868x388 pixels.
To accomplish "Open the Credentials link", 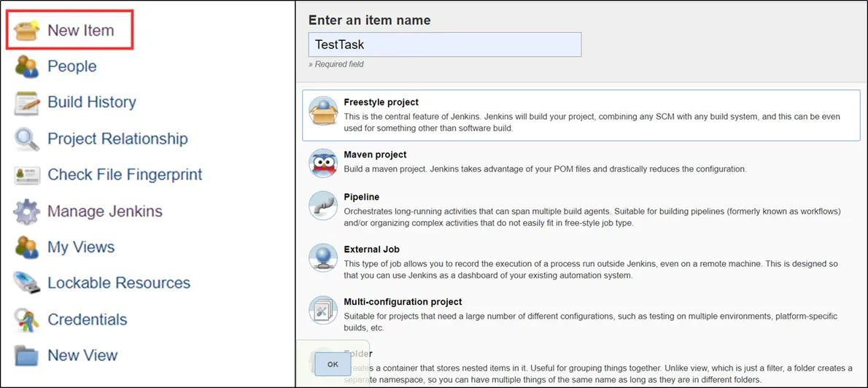I will pyautogui.click(x=88, y=320).
